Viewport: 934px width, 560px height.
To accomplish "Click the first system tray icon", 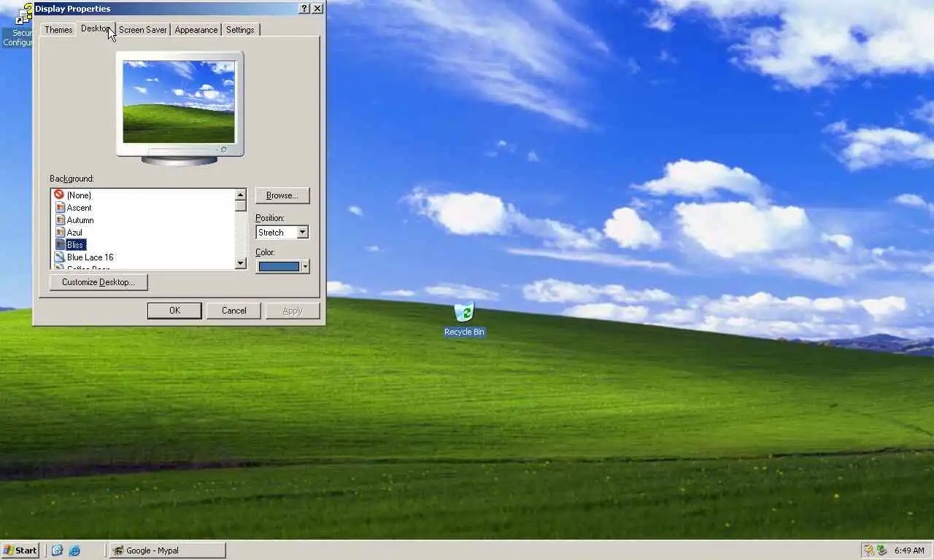I will tap(869, 551).
